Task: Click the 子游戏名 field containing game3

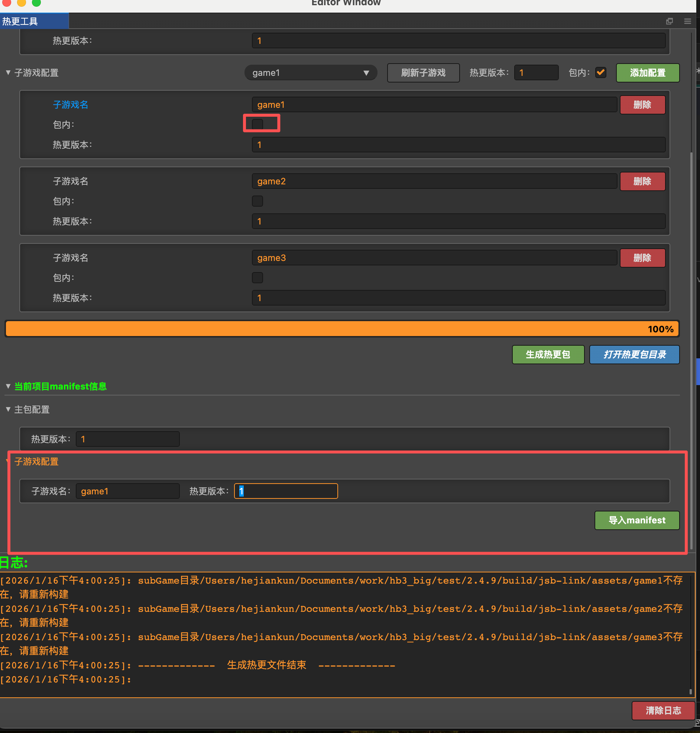Action: tap(434, 258)
